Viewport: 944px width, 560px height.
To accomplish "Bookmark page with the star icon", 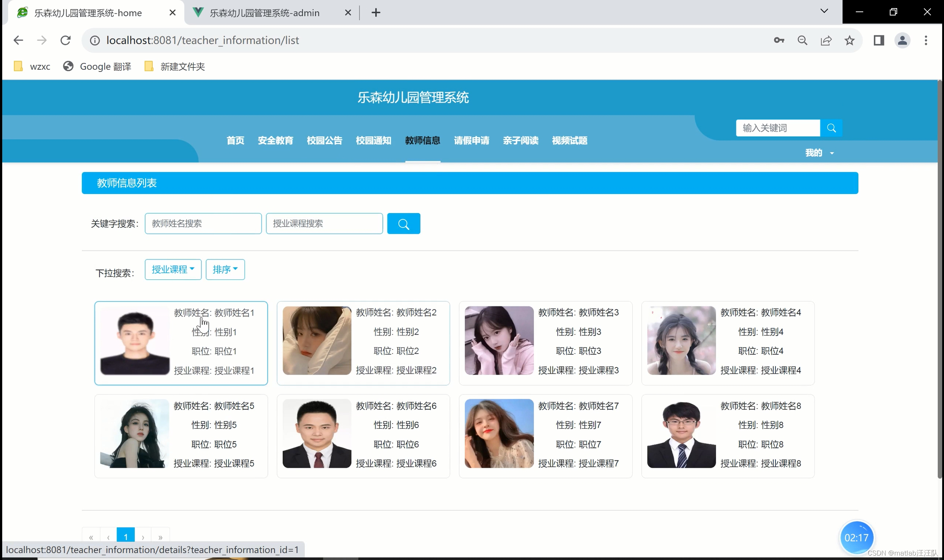I will pyautogui.click(x=850, y=41).
